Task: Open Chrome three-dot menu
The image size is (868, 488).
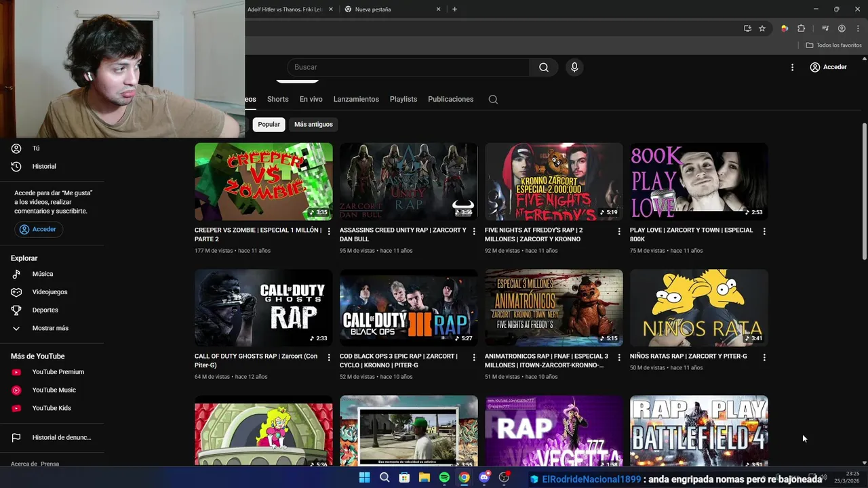Action: (858, 28)
